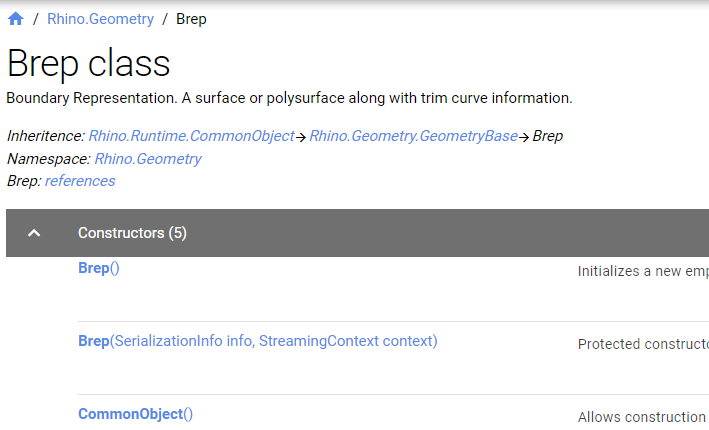Open the Brep() constructor link
This screenshot has height=430, width=709.
click(x=99, y=268)
